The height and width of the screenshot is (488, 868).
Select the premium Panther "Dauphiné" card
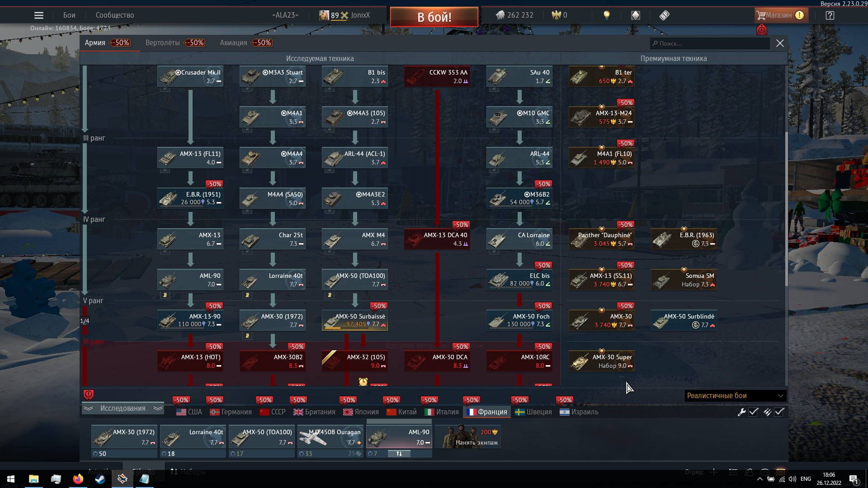602,239
